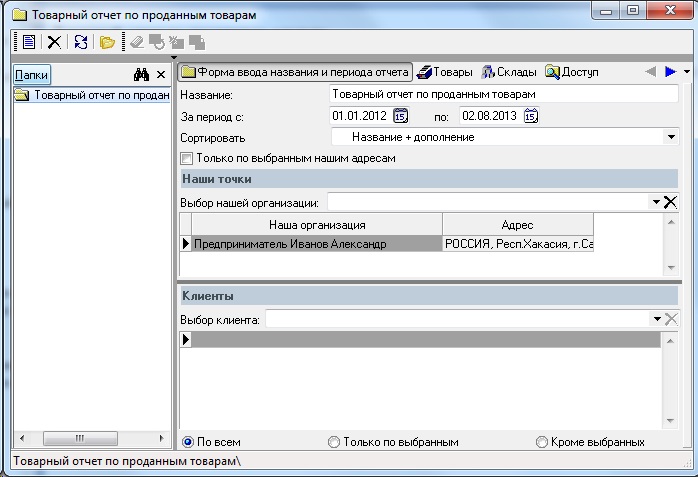Open the tab list dropdown arrow
698x477 pixels.
point(687,72)
